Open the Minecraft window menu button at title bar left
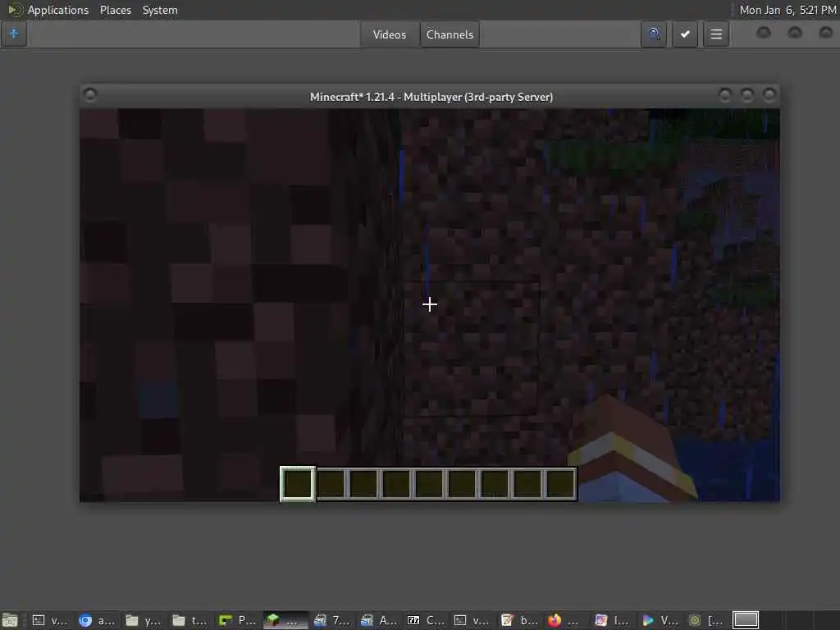Image resolution: width=840 pixels, height=630 pixels. click(90, 95)
